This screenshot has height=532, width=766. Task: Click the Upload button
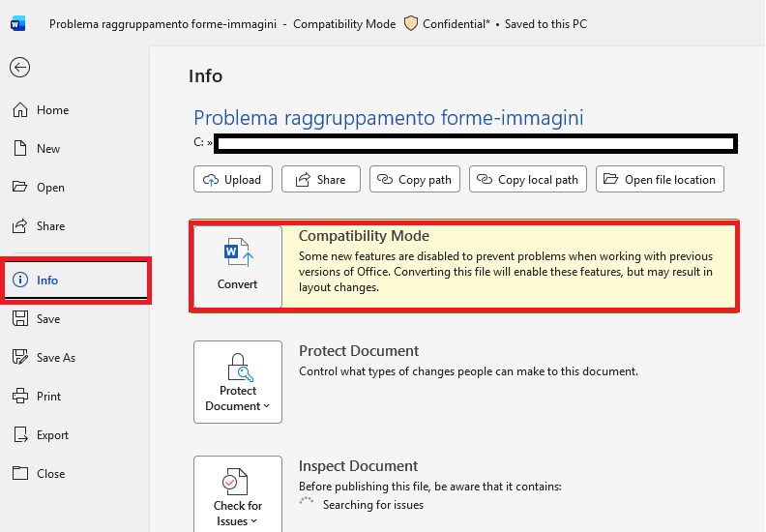(x=233, y=179)
